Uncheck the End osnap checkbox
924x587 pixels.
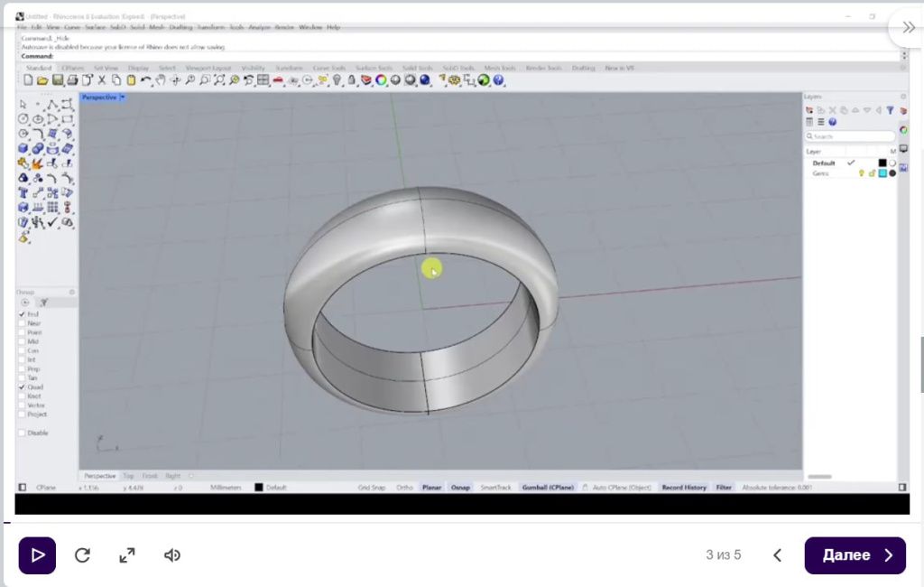pos(23,314)
